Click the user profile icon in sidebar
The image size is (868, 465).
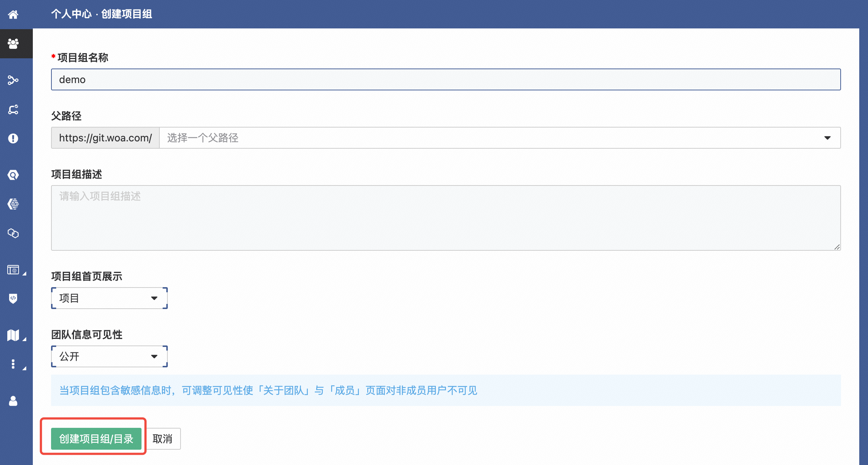[13, 401]
